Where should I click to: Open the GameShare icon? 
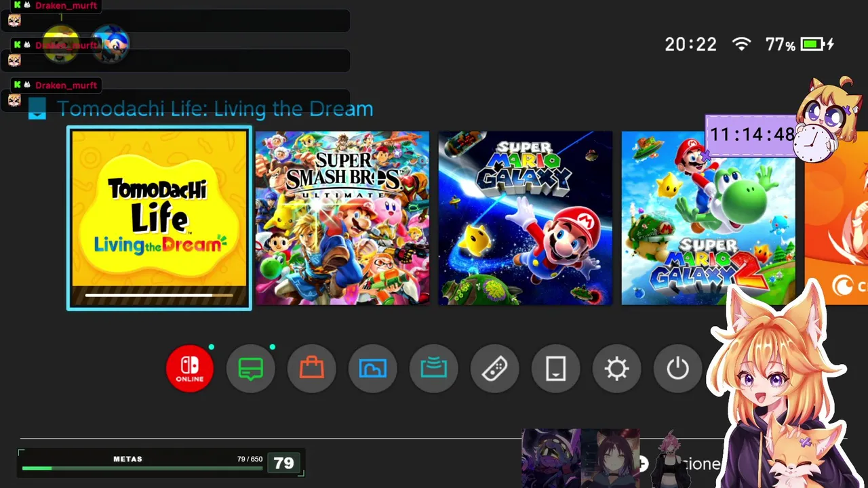point(434,368)
